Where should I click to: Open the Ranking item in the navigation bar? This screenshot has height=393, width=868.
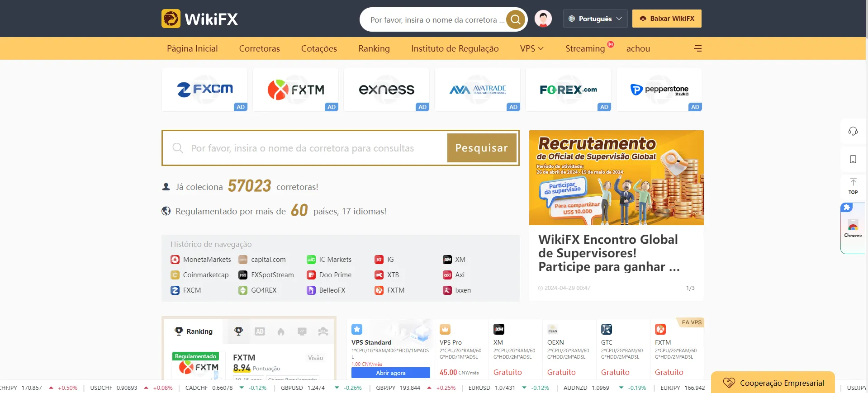click(374, 48)
